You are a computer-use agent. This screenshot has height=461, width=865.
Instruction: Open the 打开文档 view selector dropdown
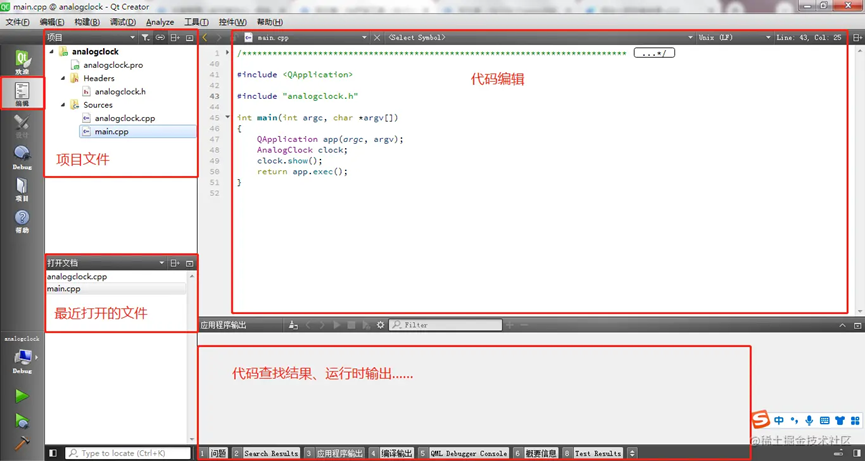(x=162, y=264)
